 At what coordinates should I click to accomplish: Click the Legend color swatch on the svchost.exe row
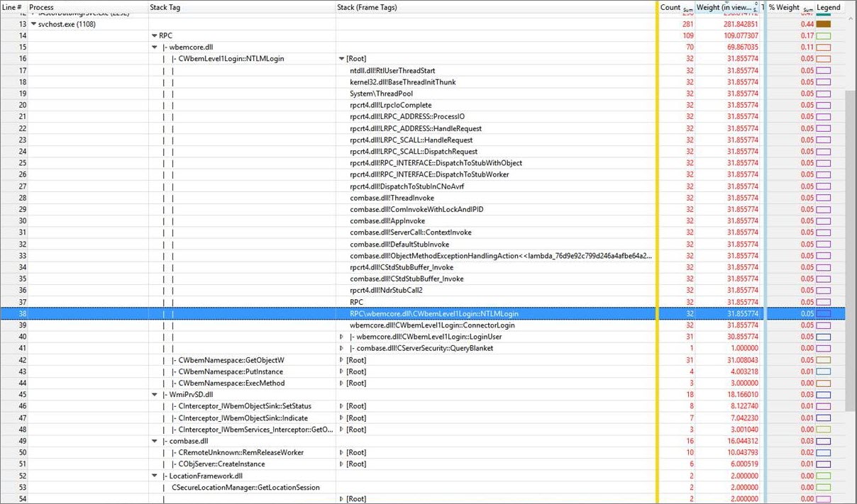point(823,23)
